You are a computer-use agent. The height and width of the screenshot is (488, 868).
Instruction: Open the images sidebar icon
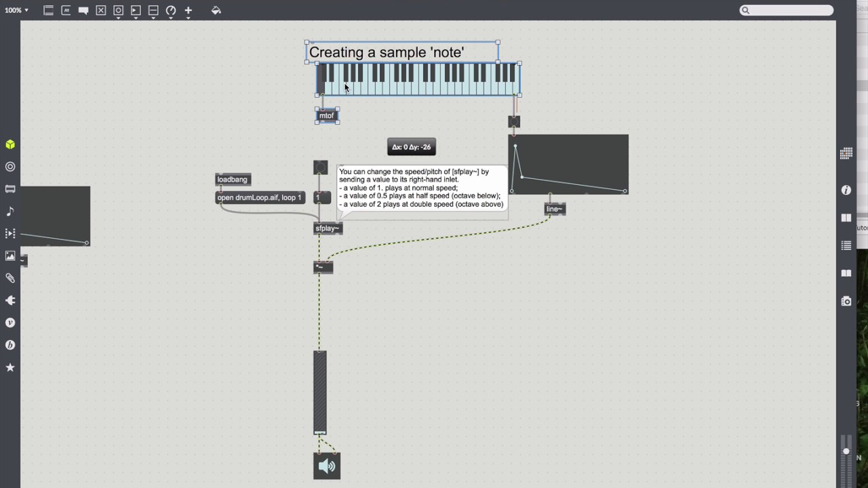(10, 256)
